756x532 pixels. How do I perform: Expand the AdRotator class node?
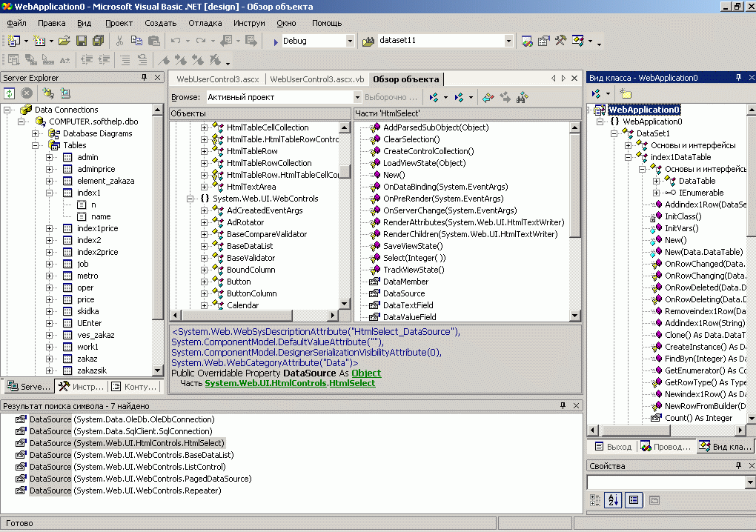204,222
